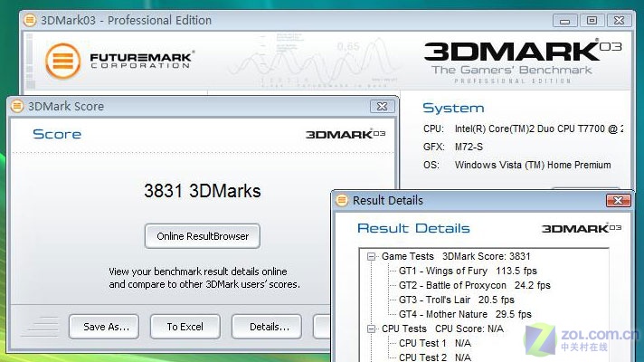
Task: Select GT2 - Battle of Proxycon row
Action: click(x=474, y=285)
